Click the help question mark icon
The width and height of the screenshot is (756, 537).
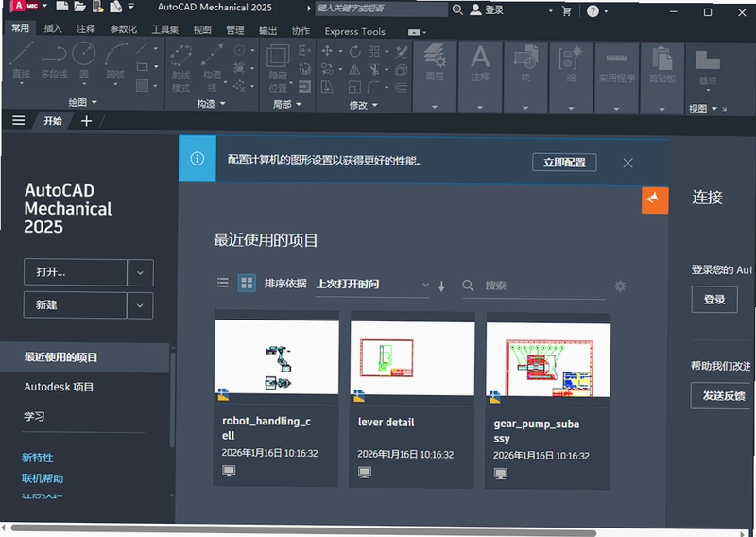point(593,11)
